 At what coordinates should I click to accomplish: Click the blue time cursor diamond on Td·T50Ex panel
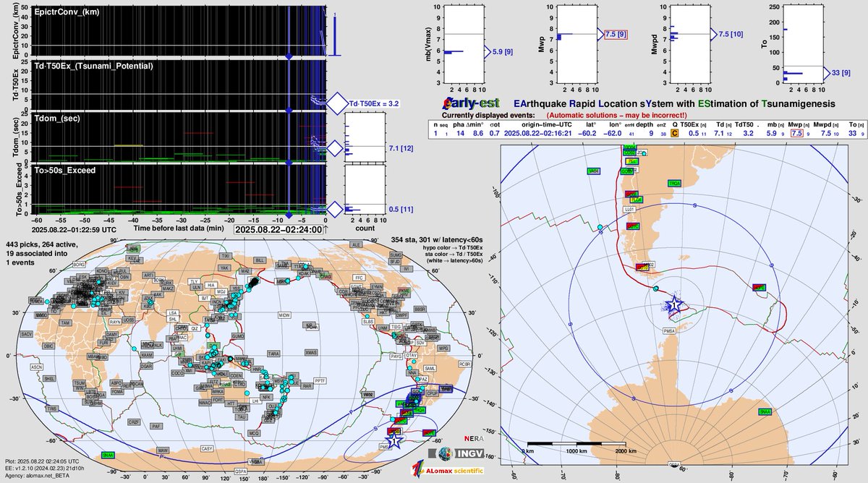pos(289,110)
